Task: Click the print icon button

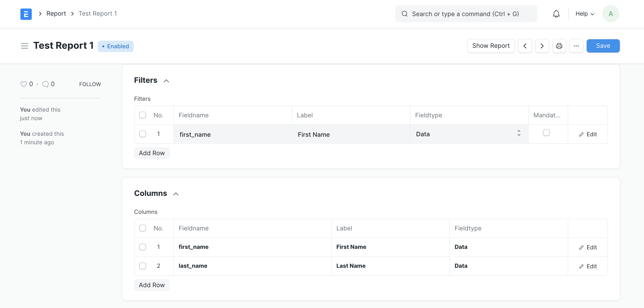Action: pyautogui.click(x=559, y=46)
